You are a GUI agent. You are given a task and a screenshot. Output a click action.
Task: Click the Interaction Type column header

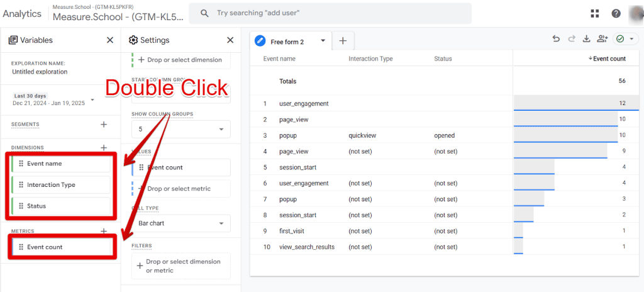(370, 59)
